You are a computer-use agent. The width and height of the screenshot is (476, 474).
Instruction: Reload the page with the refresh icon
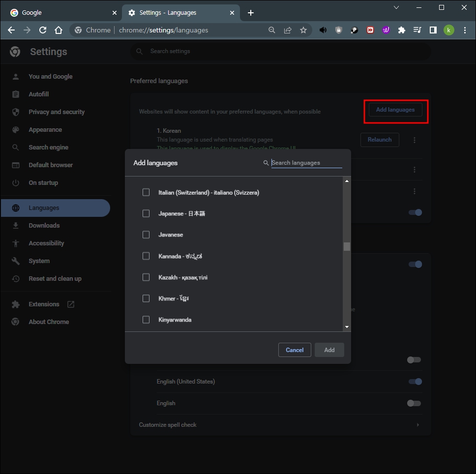[43, 30]
